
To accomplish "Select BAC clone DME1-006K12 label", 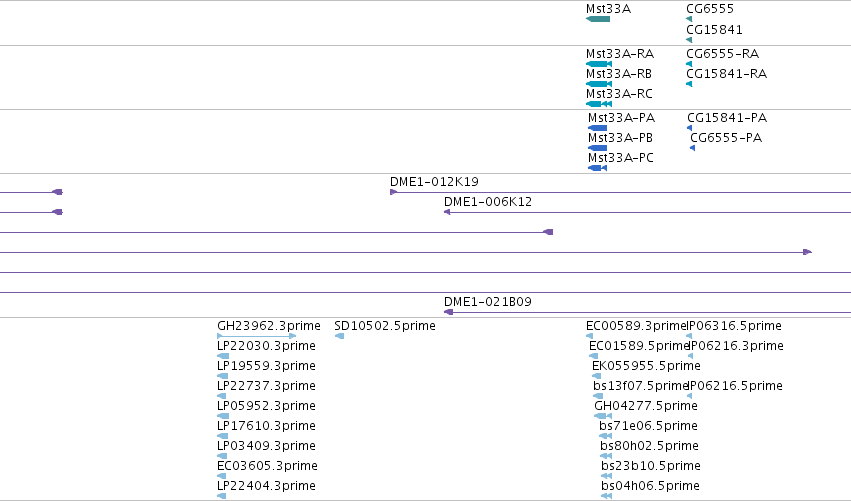I will coord(488,202).
